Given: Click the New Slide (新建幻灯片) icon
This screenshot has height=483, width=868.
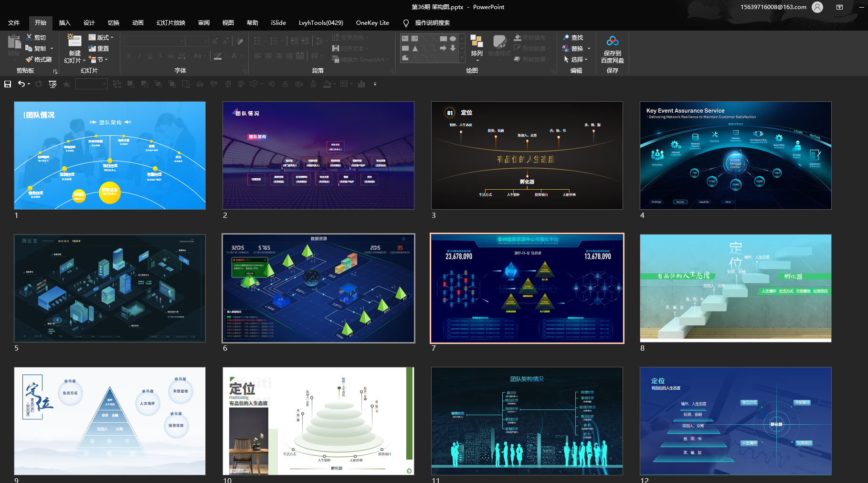Looking at the screenshot, I should click(x=74, y=40).
